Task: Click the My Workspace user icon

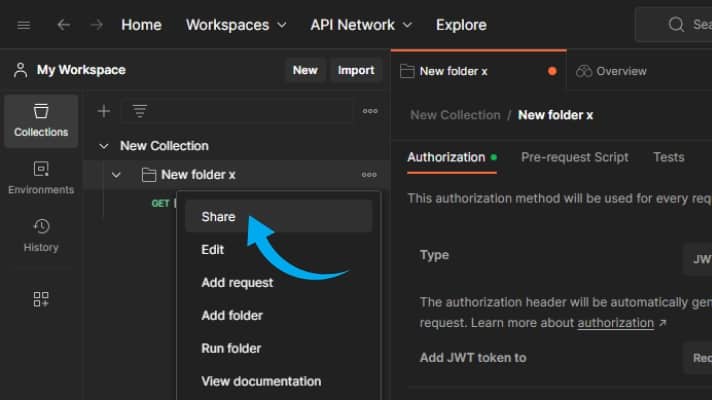Action: [20, 70]
